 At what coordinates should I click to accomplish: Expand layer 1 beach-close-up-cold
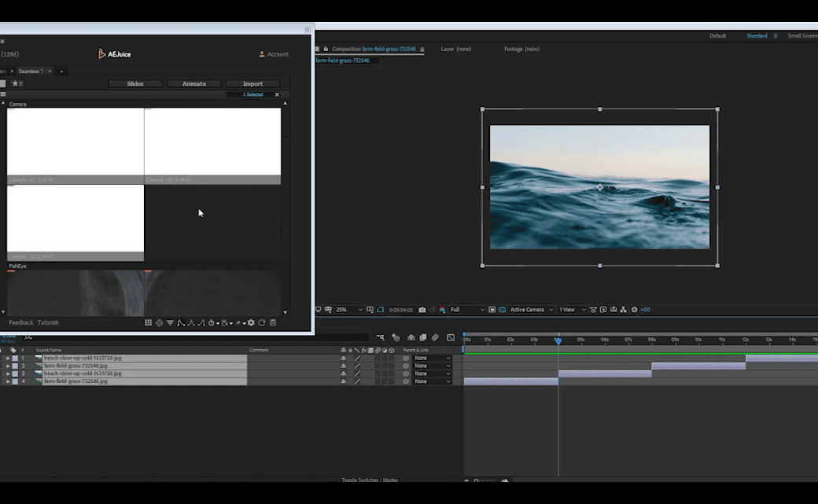(7, 359)
